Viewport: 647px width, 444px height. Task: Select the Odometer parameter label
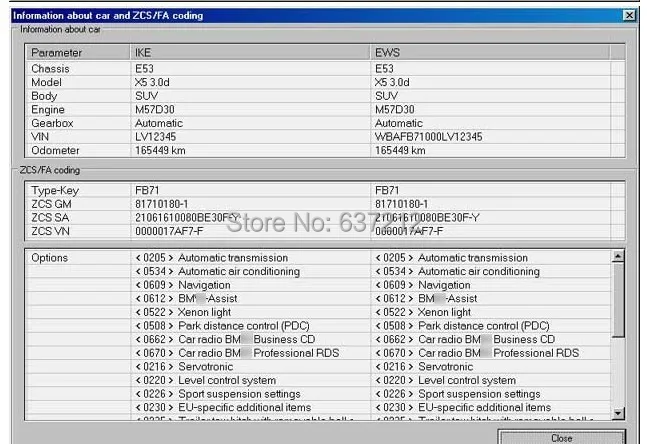(55, 150)
